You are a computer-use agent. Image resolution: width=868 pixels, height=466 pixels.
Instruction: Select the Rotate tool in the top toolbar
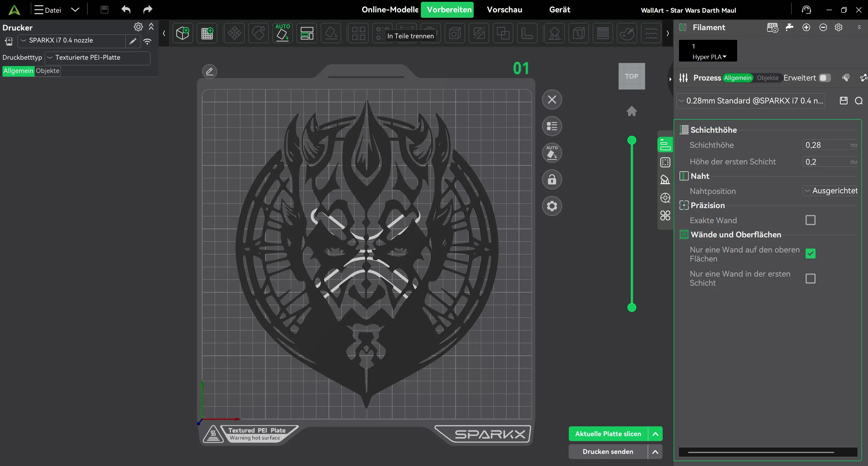pyautogui.click(x=258, y=33)
